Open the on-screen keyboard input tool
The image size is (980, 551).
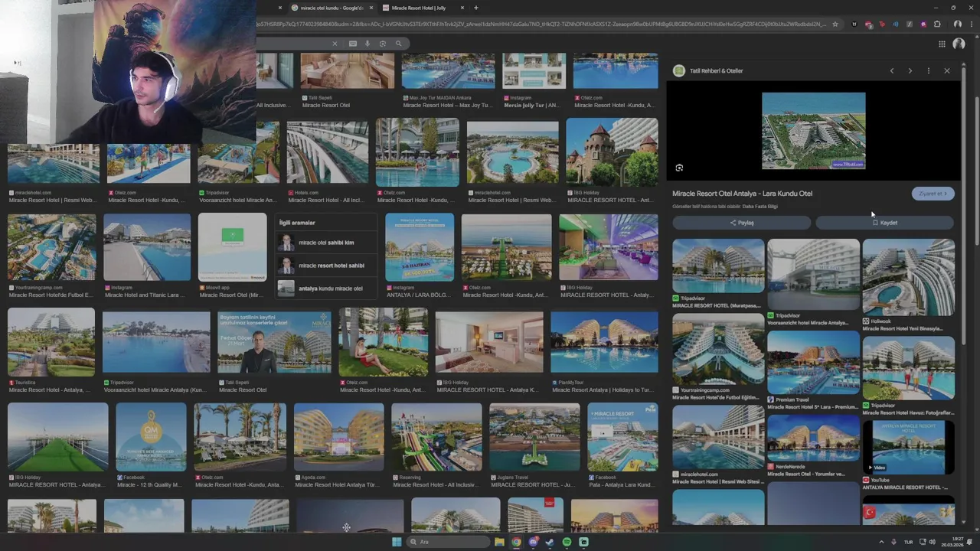(352, 44)
